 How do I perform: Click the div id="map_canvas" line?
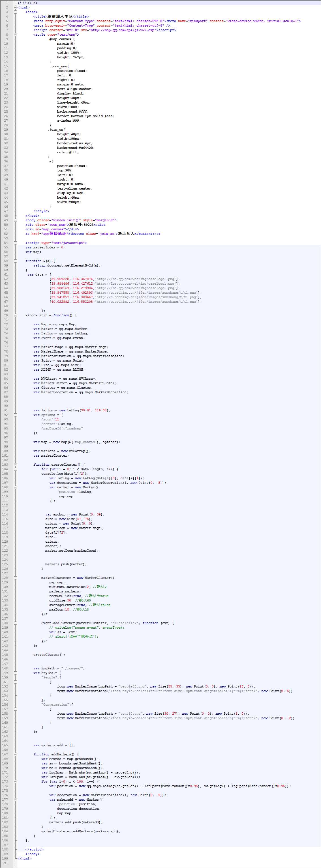click(x=52, y=229)
